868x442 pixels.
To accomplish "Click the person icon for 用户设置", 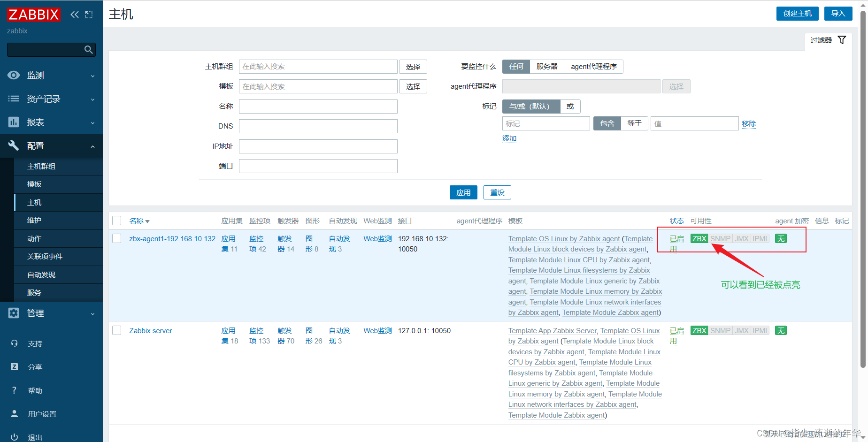I will (x=14, y=414).
